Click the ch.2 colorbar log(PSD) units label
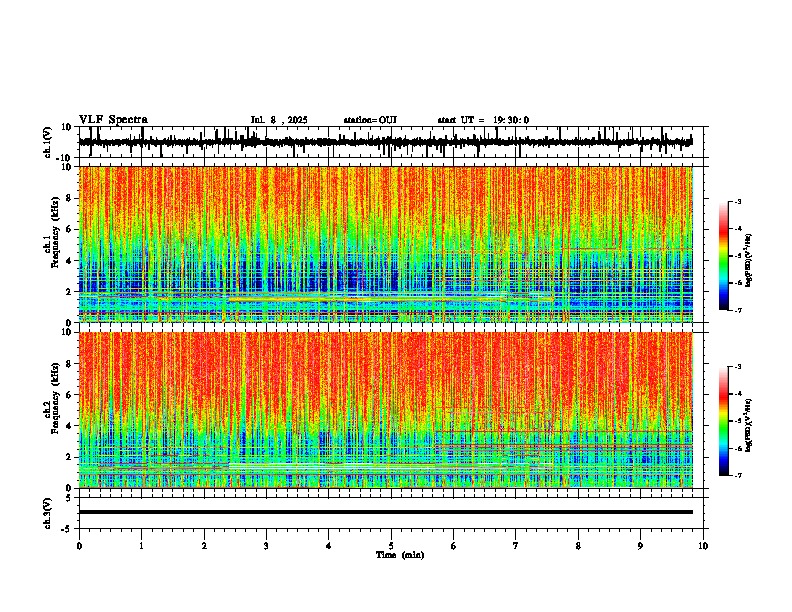This screenshot has width=792, height=612. 749,425
